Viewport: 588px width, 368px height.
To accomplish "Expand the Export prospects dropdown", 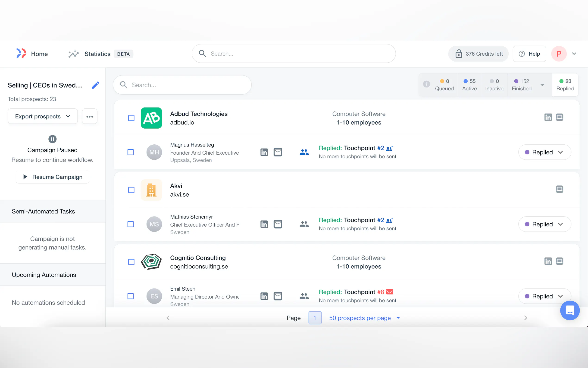I will pos(43,117).
